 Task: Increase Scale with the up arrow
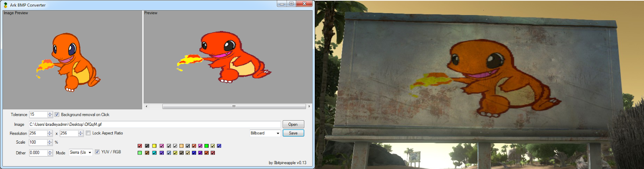point(50,141)
